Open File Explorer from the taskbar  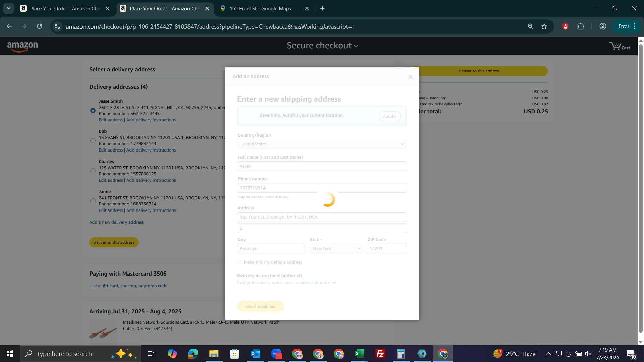[x=214, y=354]
